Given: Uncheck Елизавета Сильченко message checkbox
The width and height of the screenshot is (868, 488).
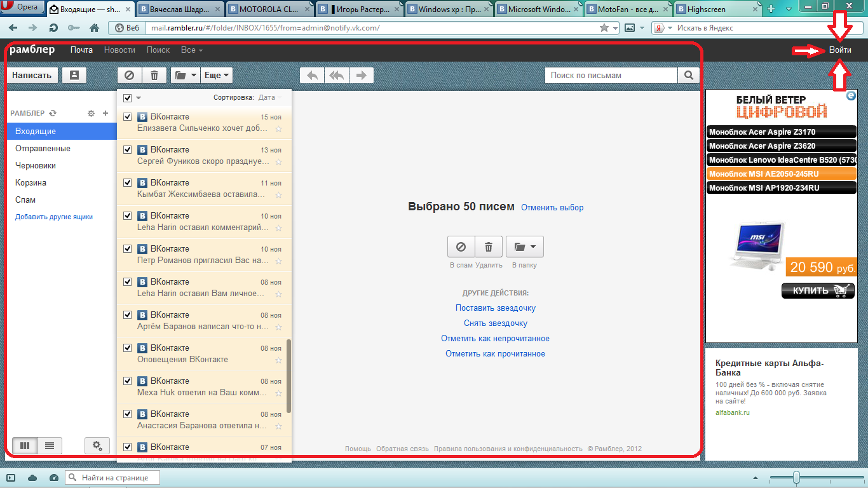Looking at the screenshot, I should click(x=127, y=117).
